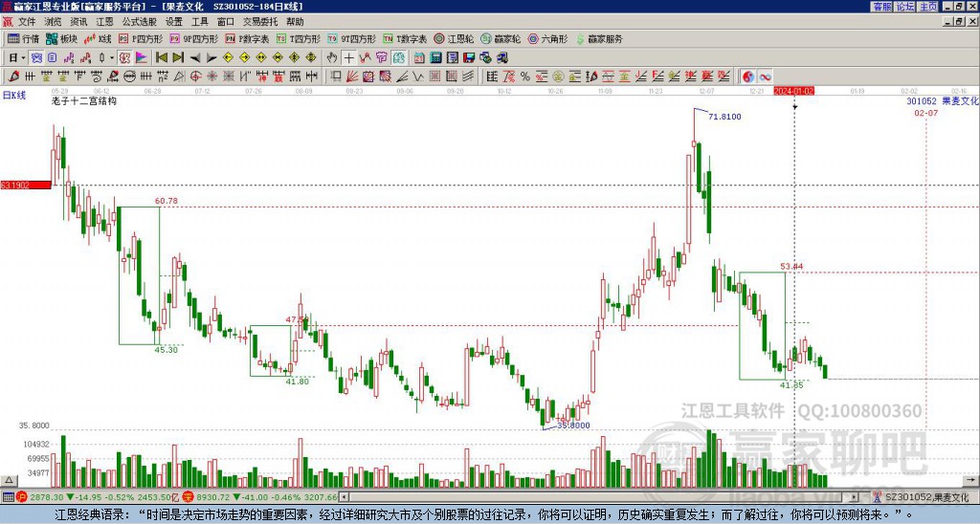Viewport: 980px width, 524px height.
Task: Click the 45.30 price label
Action: coord(167,350)
